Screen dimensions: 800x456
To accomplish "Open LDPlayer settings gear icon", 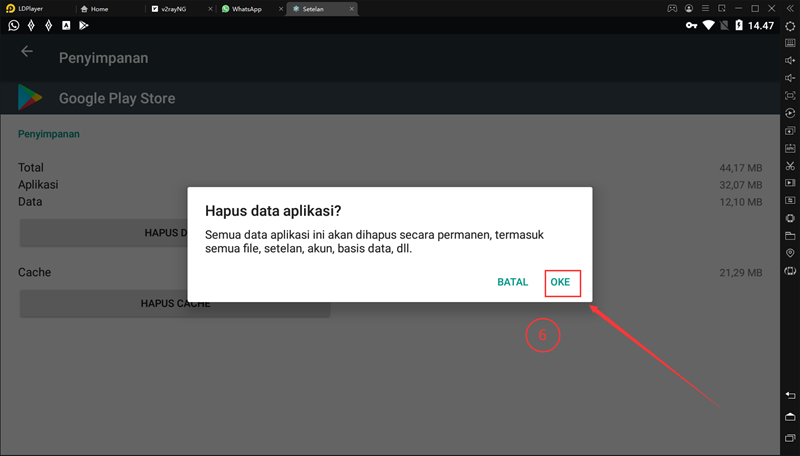I will click(x=790, y=26).
